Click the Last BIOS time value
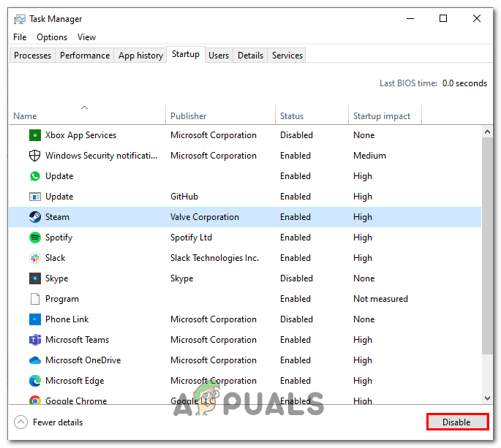 tap(464, 83)
